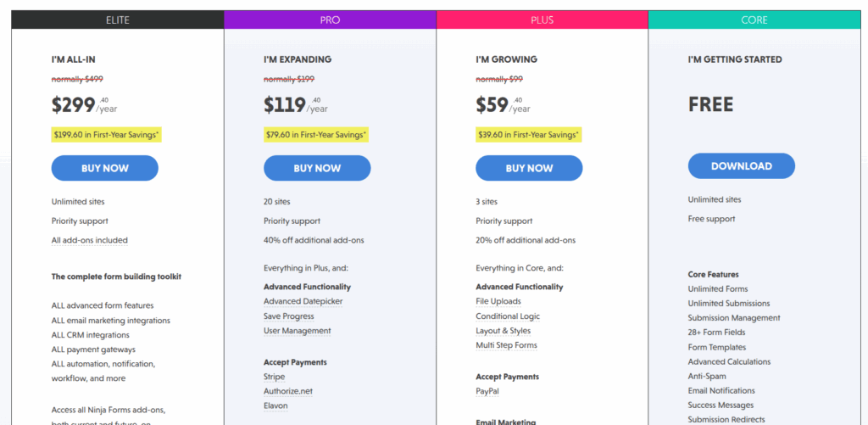Select the ELITE plan header tab

pos(118,19)
